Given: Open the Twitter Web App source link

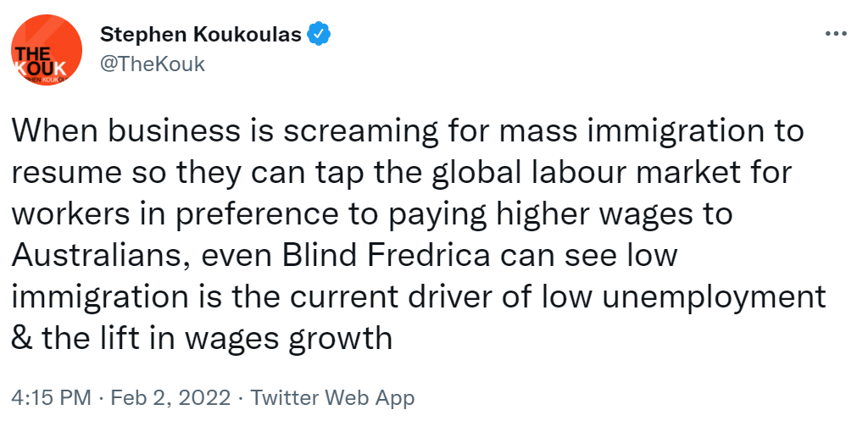Looking at the screenshot, I should (x=333, y=397).
